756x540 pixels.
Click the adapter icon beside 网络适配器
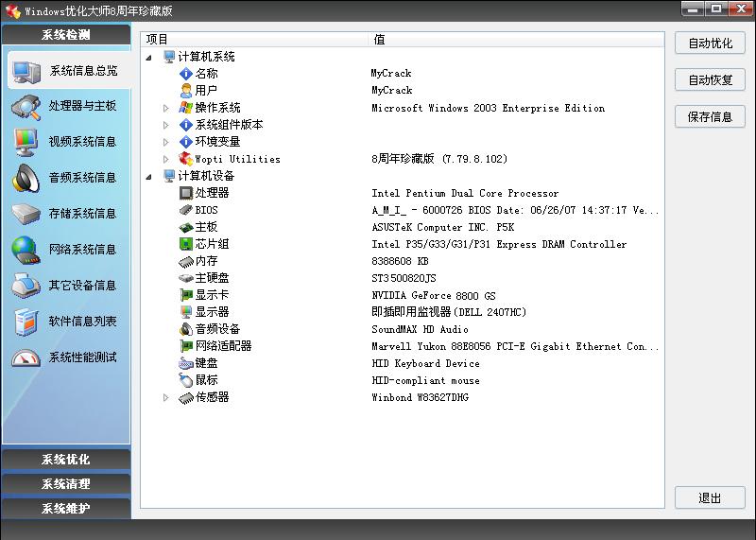(x=186, y=346)
